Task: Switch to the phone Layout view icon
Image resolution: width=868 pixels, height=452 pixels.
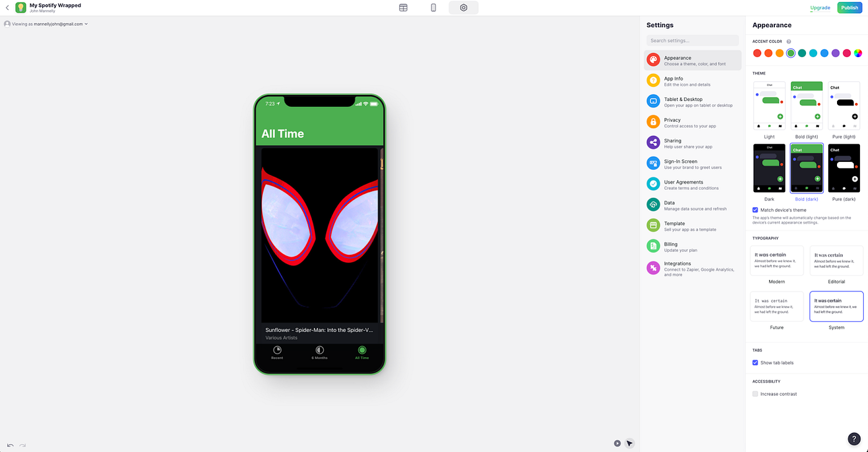Action: tap(433, 7)
